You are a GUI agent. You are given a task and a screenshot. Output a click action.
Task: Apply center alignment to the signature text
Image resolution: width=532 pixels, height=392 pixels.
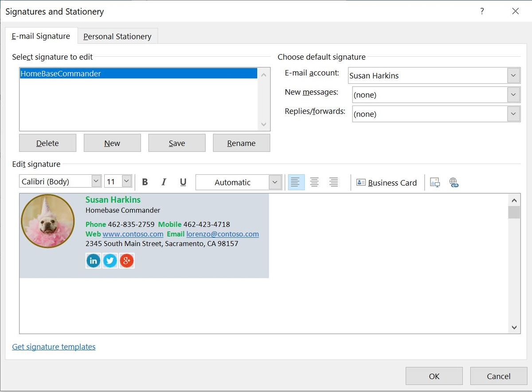click(x=314, y=182)
